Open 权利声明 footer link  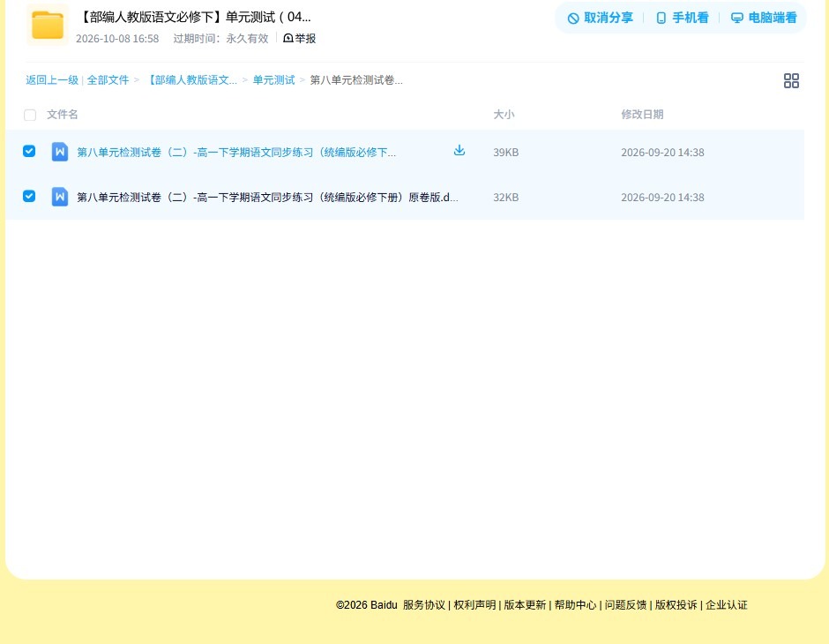pyautogui.click(x=474, y=605)
